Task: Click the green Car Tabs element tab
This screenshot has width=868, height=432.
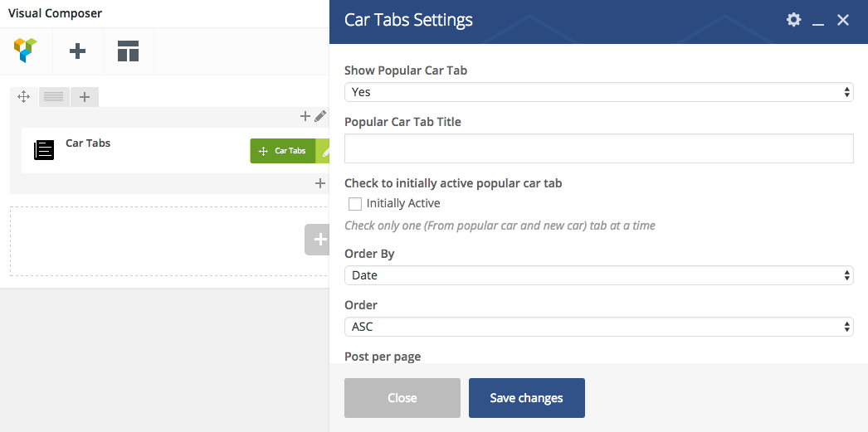Action: pos(283,151)
